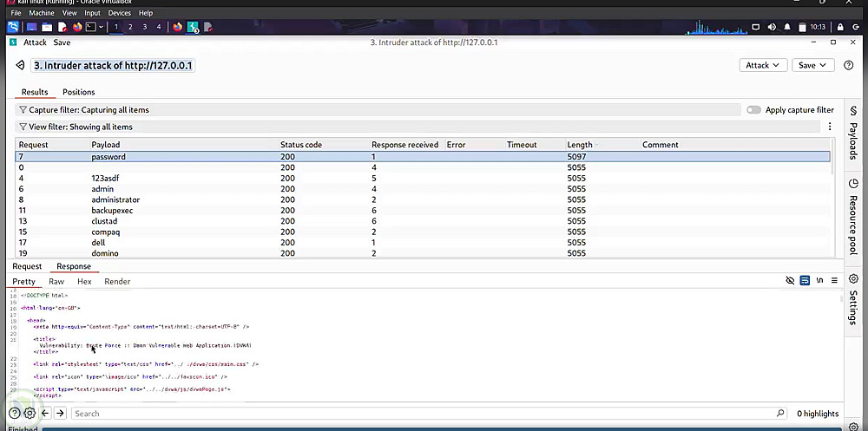Open the file manager panel icon
The image size is (868, 431).
tap(47, 27)
